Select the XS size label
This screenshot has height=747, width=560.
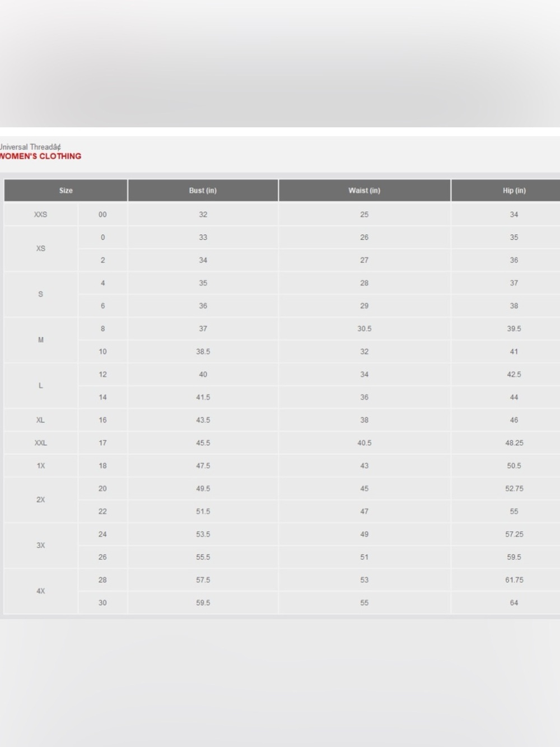(x=41, y=249)
